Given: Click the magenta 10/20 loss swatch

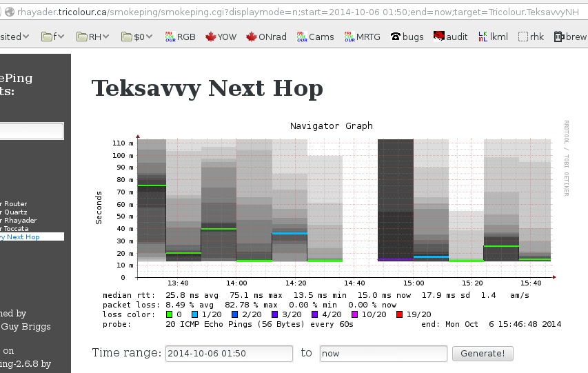Looking at the screenshot, I should 354,314.
